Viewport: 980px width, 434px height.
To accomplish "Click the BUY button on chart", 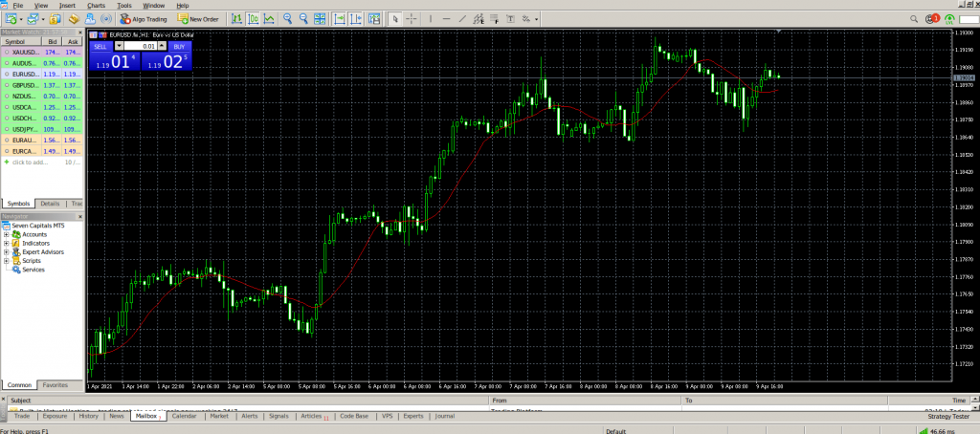I will coord(179,46).
